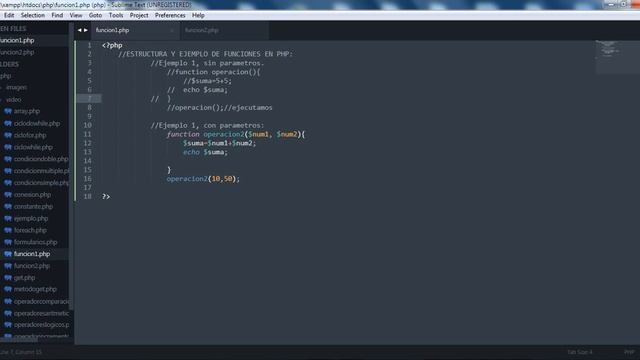Image resolution: width=640 pixels, height=360 pixels.
Task: Open the Tab Size selector in status bar
Action: click(x=580, y=352)
